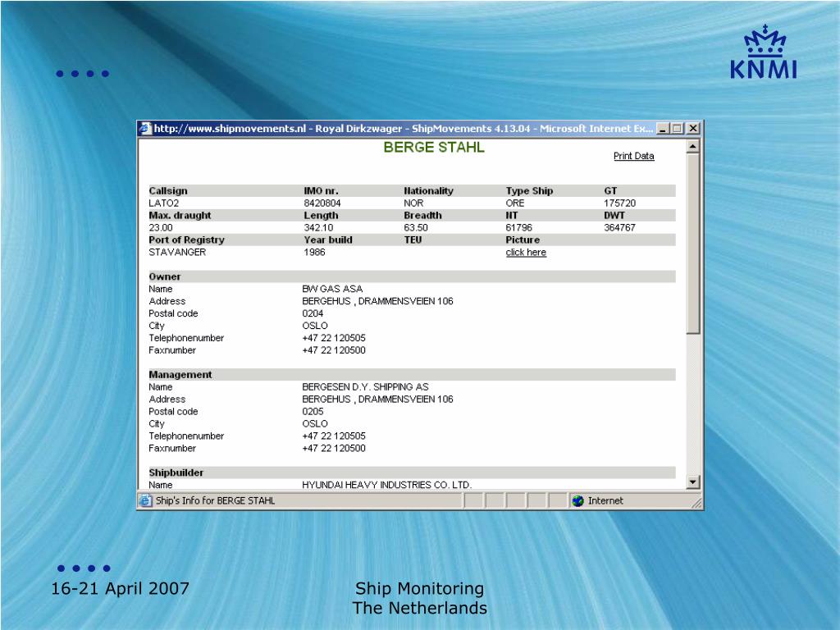Click the Callsign column header

point(168,190)
